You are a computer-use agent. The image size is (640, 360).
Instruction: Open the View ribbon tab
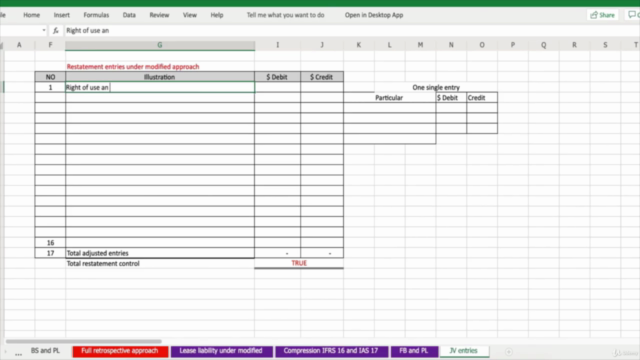coord(189,15)
